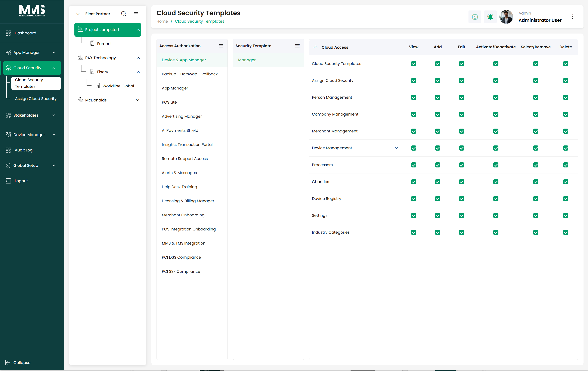Open the Access Authorization hamburger menu
The image size is (588, 371).
click(x=221, y=46)
